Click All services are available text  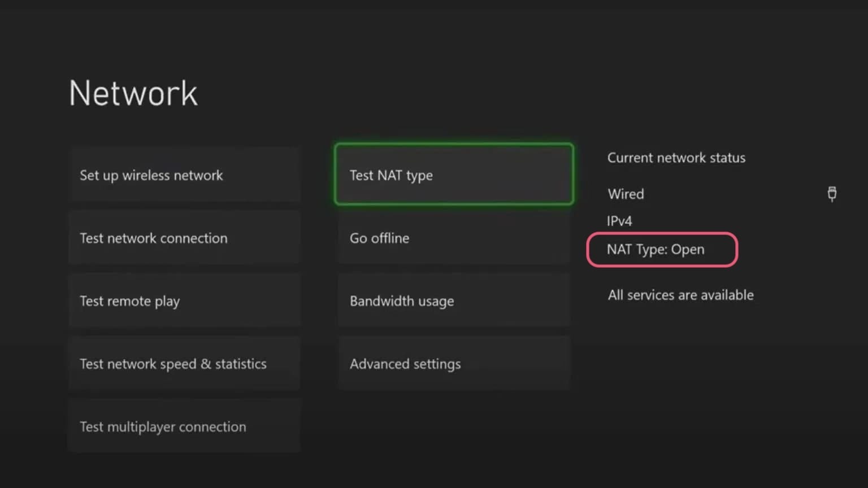[x=680, y=295]
